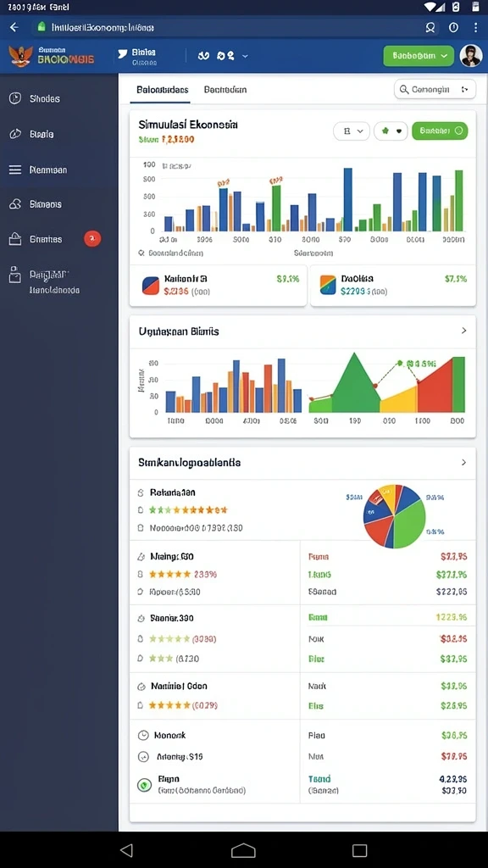Click the search field in header

point(435,89)
